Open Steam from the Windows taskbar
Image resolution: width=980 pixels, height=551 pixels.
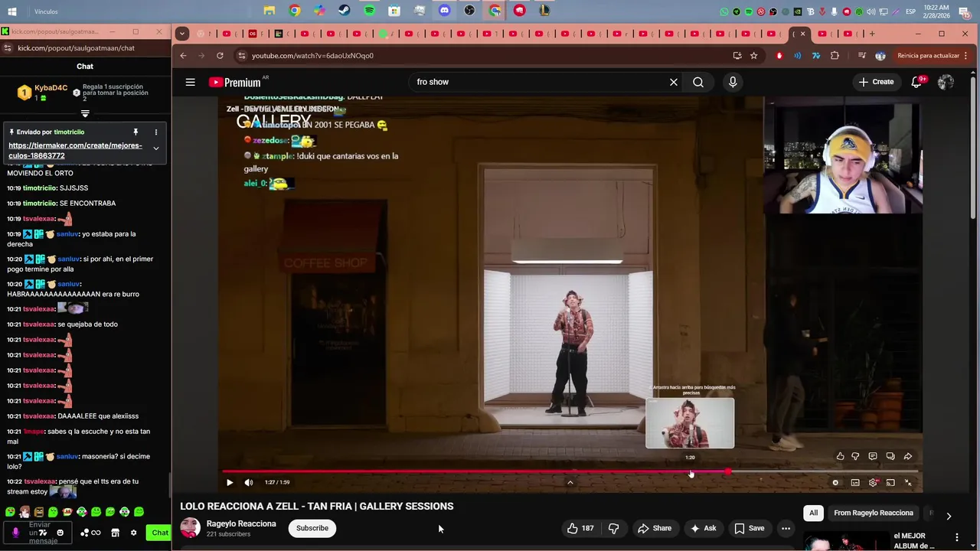(344, 11)
